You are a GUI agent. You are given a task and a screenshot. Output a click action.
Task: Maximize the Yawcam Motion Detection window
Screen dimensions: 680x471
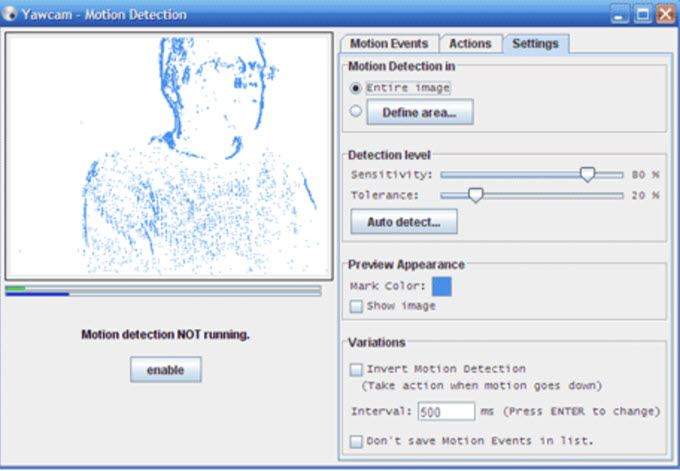click(643, 15)
